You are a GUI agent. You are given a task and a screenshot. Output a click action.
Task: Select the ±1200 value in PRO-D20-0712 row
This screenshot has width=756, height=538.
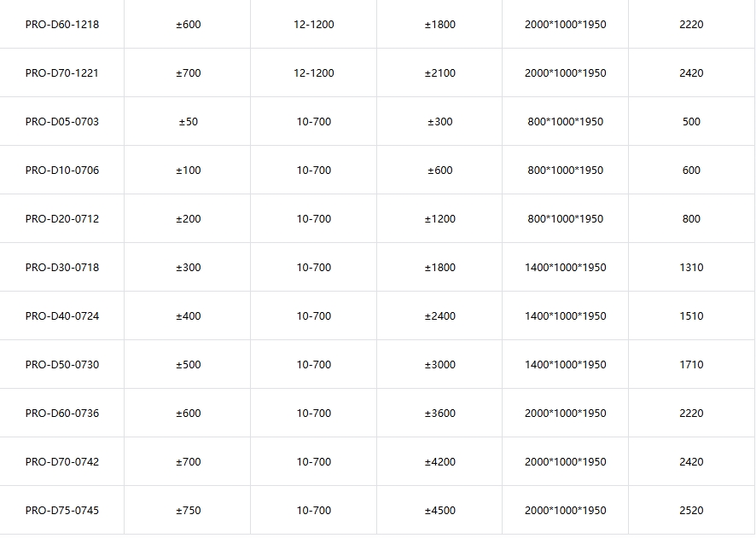click(x=439, y=219)
